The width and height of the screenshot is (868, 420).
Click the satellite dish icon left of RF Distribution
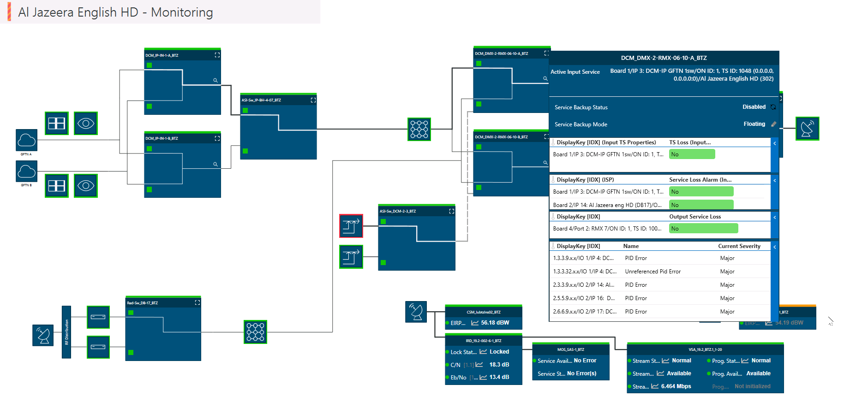(43, 335)
